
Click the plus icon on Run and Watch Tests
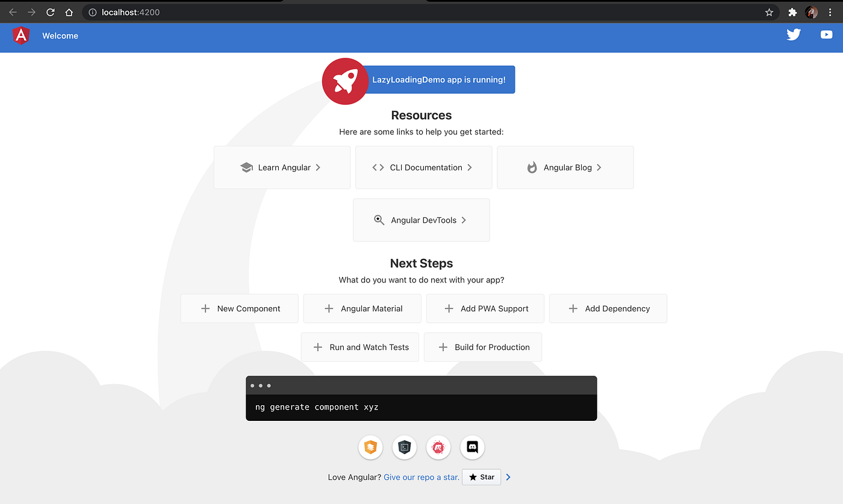pyautogui.click(x=318, y=347)
